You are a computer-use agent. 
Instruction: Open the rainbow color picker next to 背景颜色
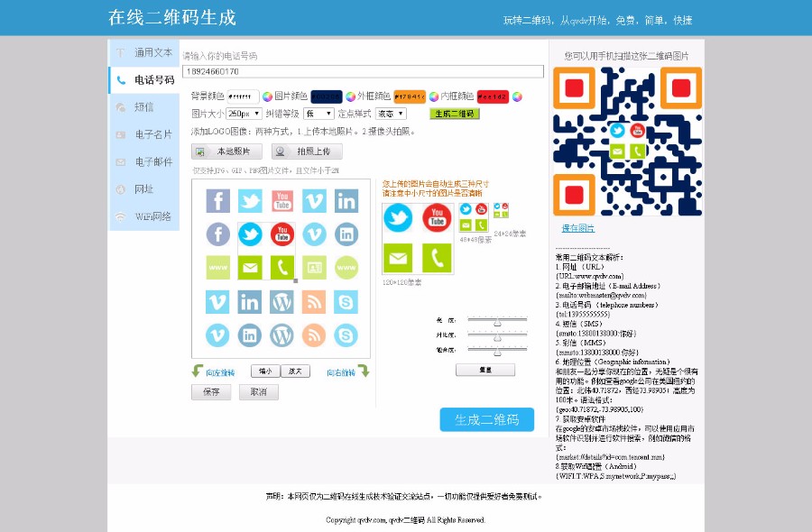point(267,95)
